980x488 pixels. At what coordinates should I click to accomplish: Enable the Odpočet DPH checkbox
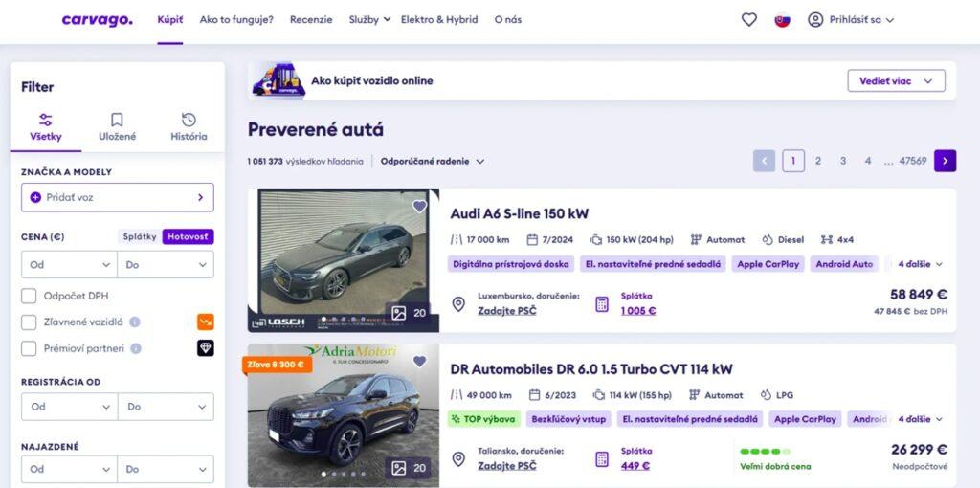coord(29,296)
